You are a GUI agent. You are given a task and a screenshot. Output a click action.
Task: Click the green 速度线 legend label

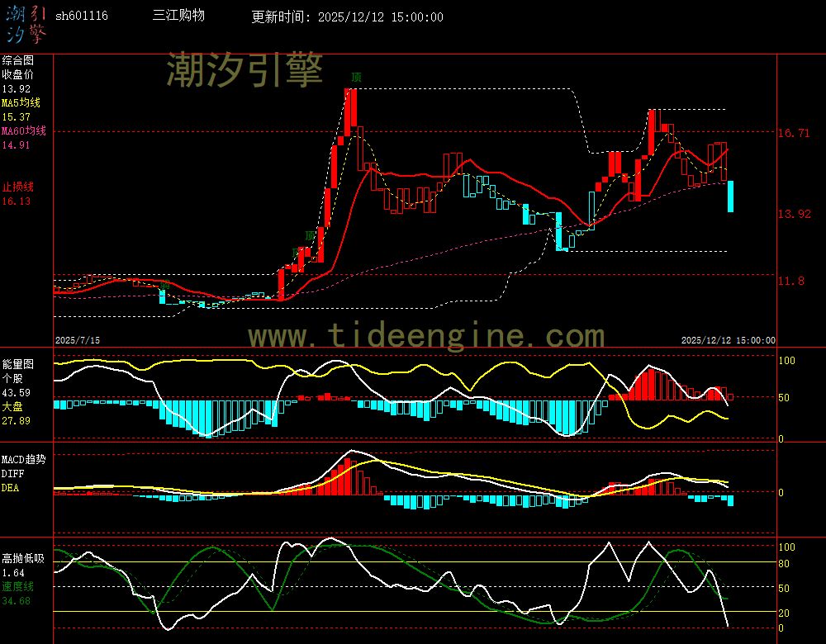[17, 587]
